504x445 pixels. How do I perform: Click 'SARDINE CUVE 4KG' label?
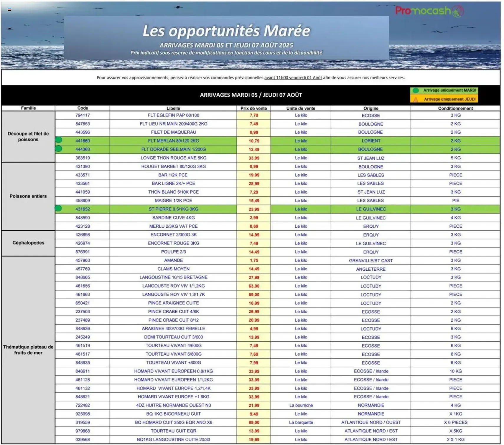pos(173,218)
